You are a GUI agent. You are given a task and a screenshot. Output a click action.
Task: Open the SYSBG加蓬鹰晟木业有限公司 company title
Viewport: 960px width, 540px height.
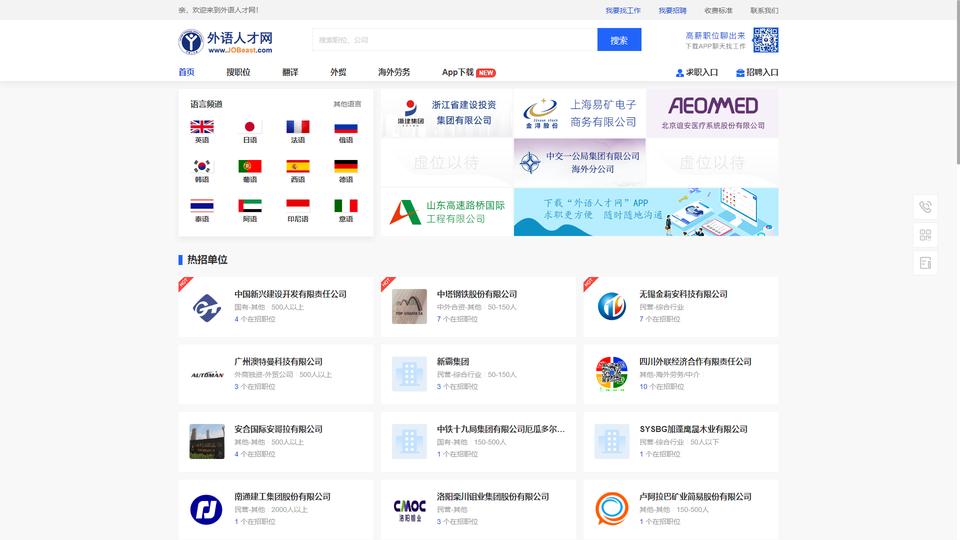tap(693, 429)
